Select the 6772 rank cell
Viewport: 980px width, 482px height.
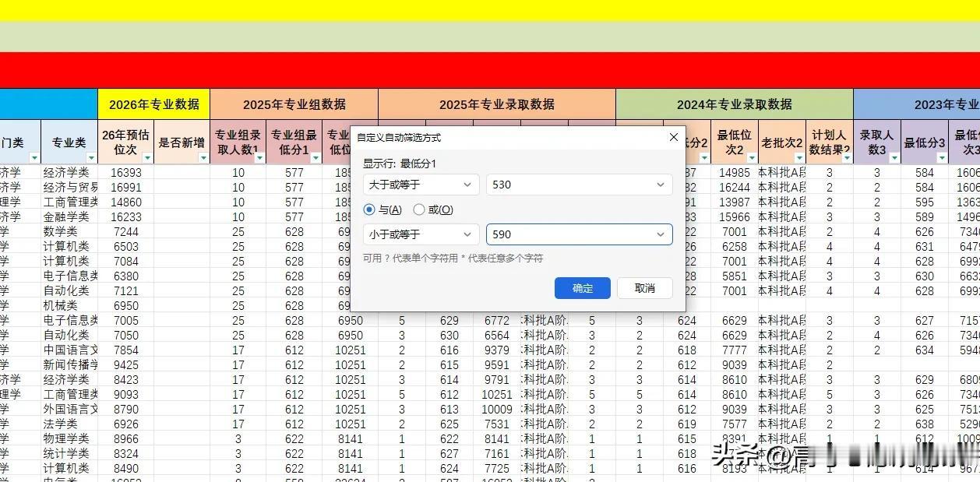pos(497,321)
